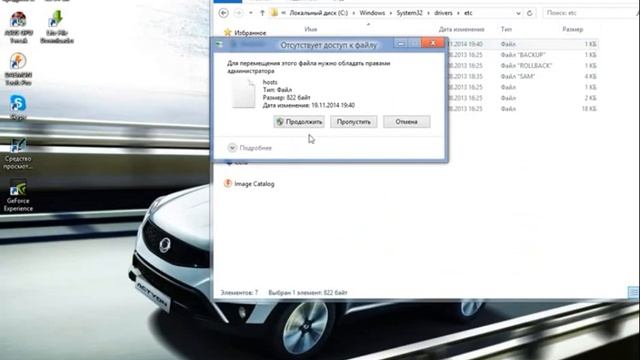Viewport: 640px width, 360px height.
Task: Select Избранное in the navigation pane
Action: tap(250, 33)
